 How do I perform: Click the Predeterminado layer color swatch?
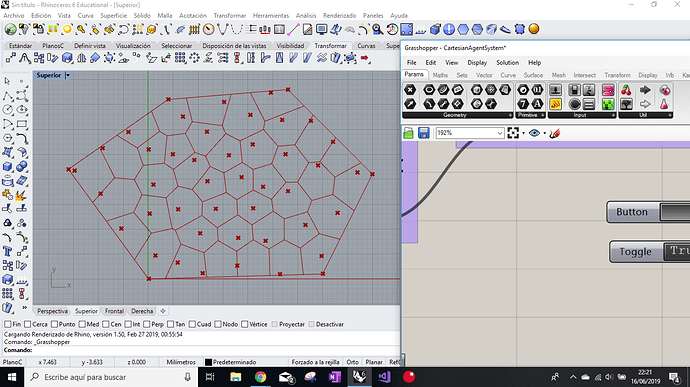pyautogui.click(x=209, y=362)
